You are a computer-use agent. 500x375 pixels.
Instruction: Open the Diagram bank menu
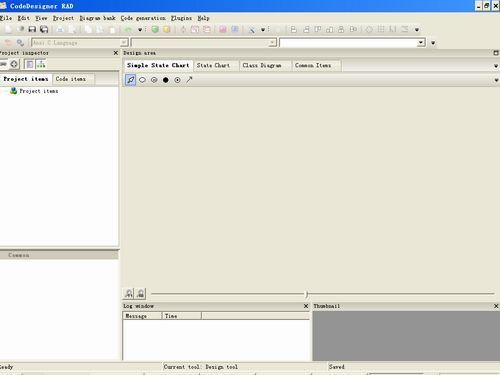[97, 18]
